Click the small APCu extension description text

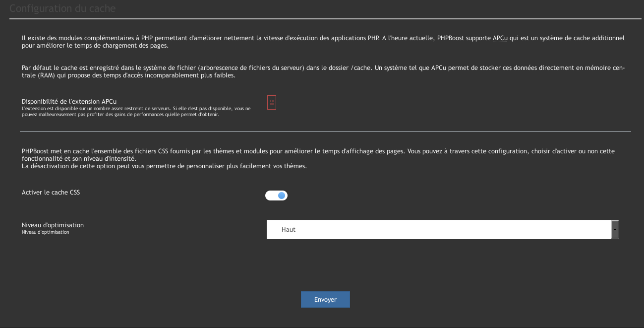pos(136,111)
